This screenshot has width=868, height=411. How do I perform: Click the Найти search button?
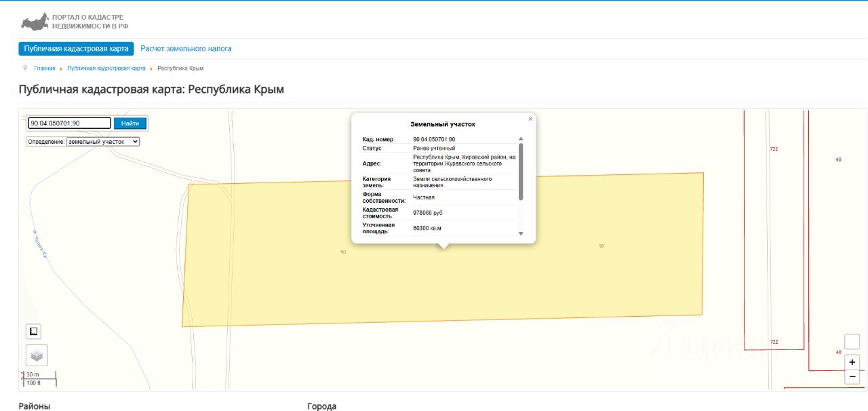tap(130, 123)
